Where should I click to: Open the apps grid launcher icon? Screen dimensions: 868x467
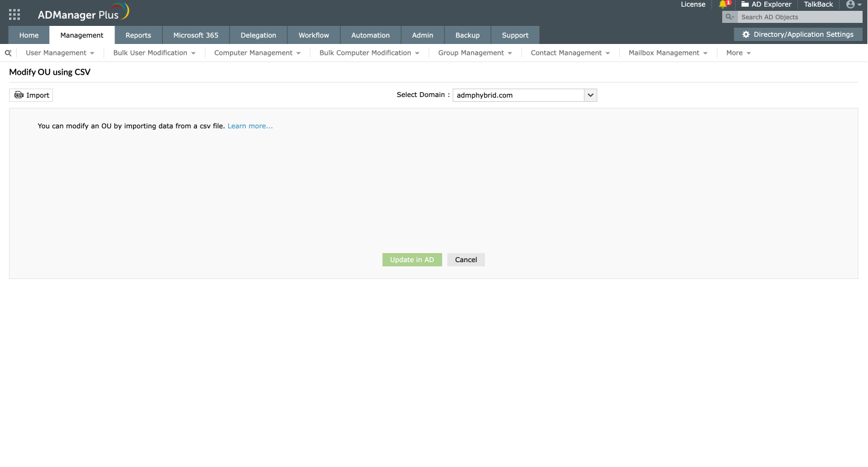14,14
